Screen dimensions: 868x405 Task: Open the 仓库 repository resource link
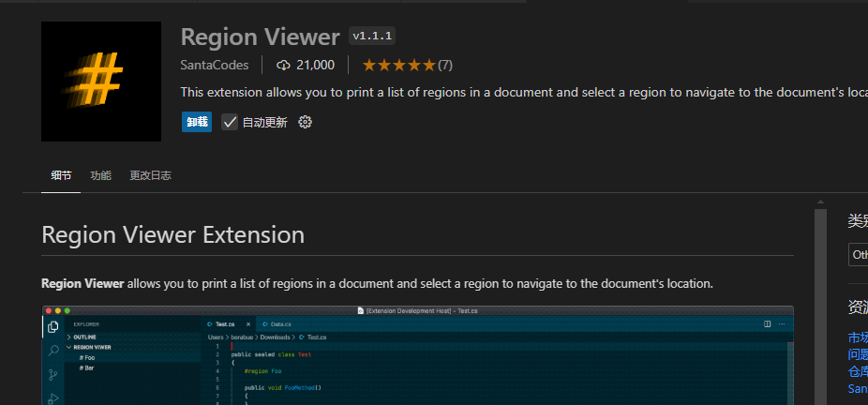[x=858, y=371]
